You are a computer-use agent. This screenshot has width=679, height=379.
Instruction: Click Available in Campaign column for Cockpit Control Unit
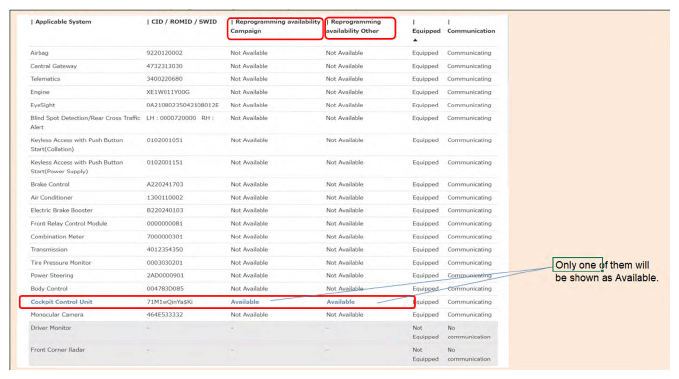tap(245, 302)
